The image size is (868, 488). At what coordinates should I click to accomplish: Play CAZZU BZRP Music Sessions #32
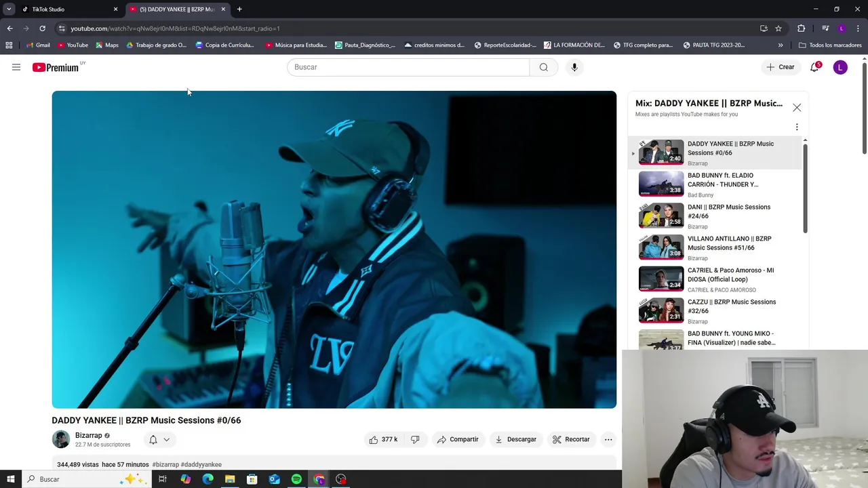(661, 310)
